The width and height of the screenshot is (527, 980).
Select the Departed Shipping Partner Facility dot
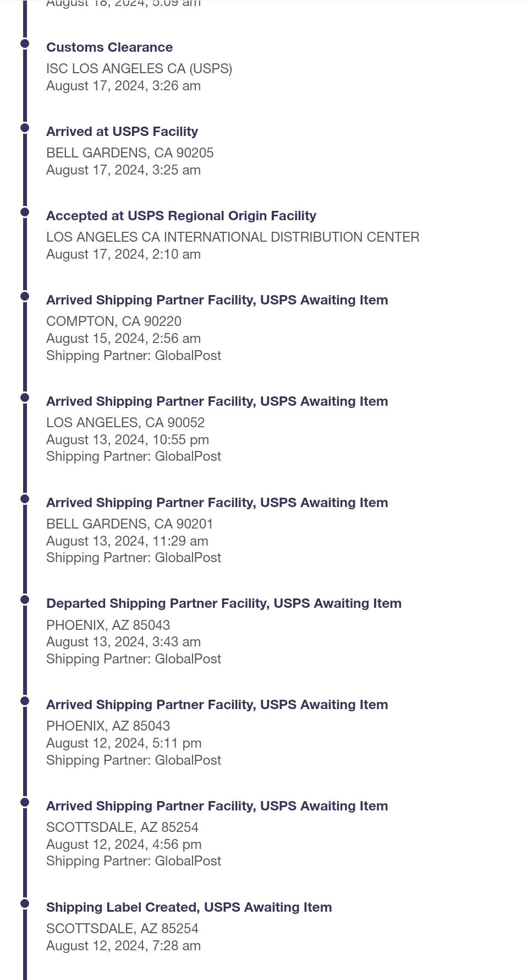click(x=25, y=600)
